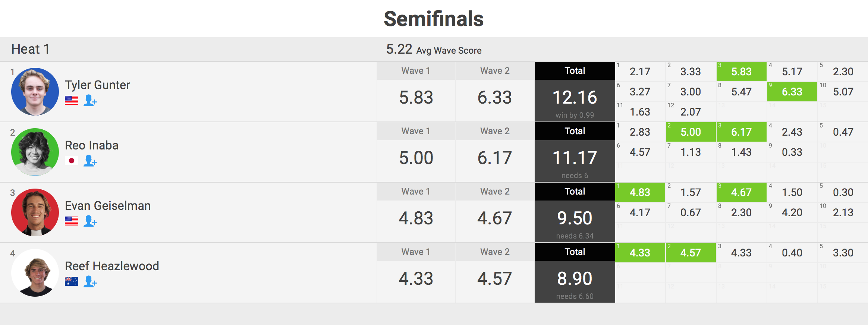Click the USA flag under Tyler Gunter
The width and height of the screenshot is (868, 325).
[x=72, y=101]
